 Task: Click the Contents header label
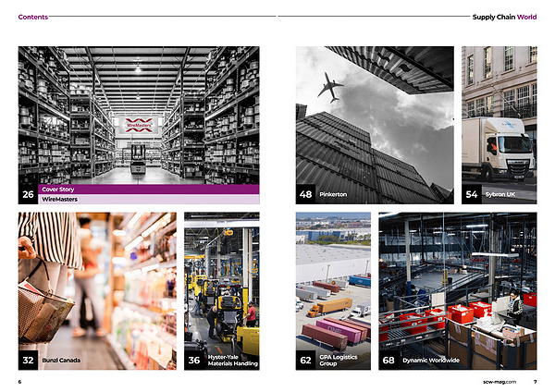coord(33,17)
